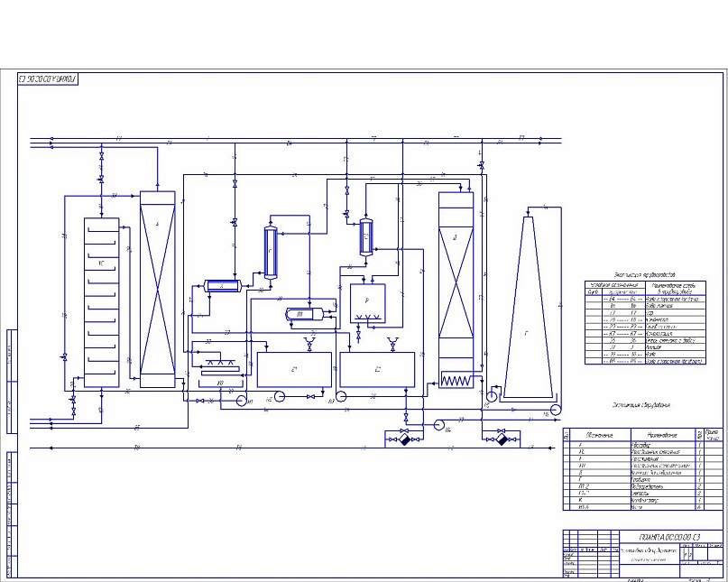Select the vent valve atop tank E1
The image size is (728, 582).
309,345
